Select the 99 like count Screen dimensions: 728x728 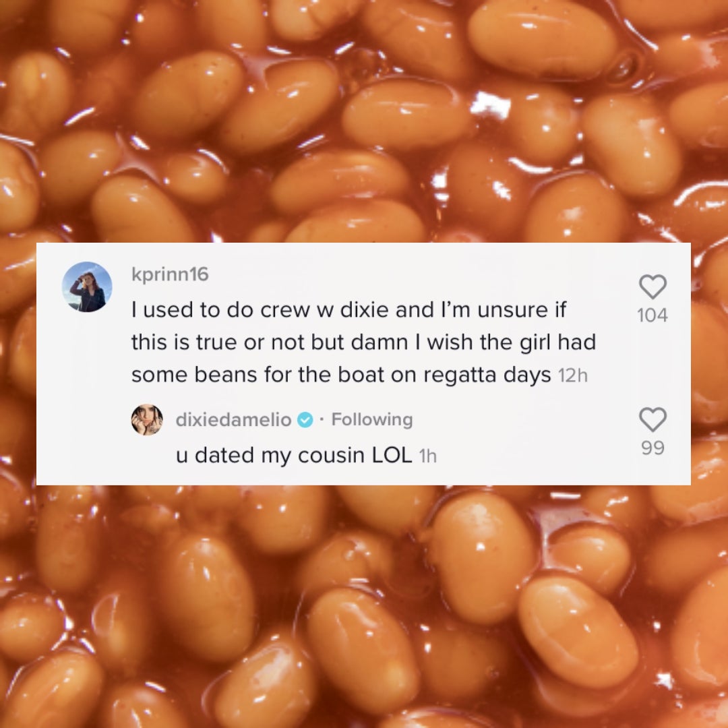[x=653, y=448]
